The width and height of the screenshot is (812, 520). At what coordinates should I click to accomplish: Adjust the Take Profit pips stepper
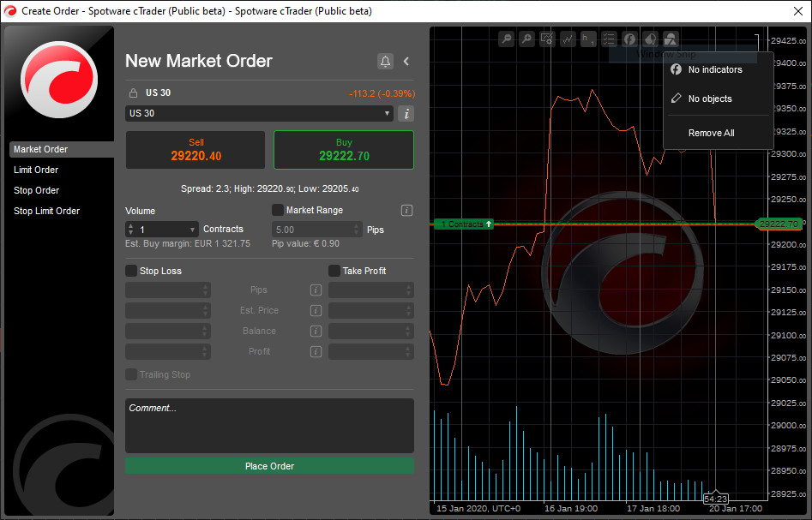click(409, 290)
